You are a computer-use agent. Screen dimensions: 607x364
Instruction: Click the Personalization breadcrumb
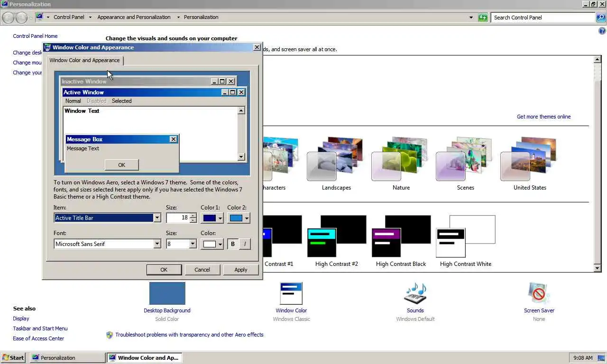click(x=201, y=17)
